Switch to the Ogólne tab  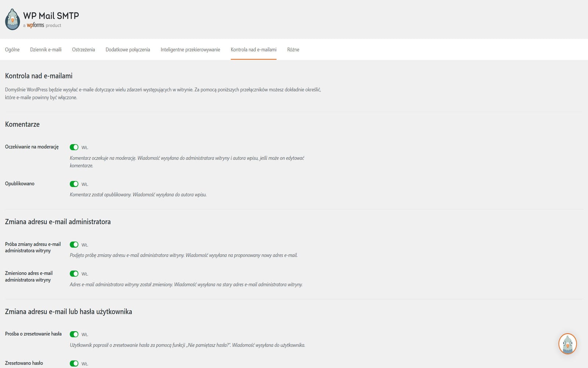click(x=12, y=50)
